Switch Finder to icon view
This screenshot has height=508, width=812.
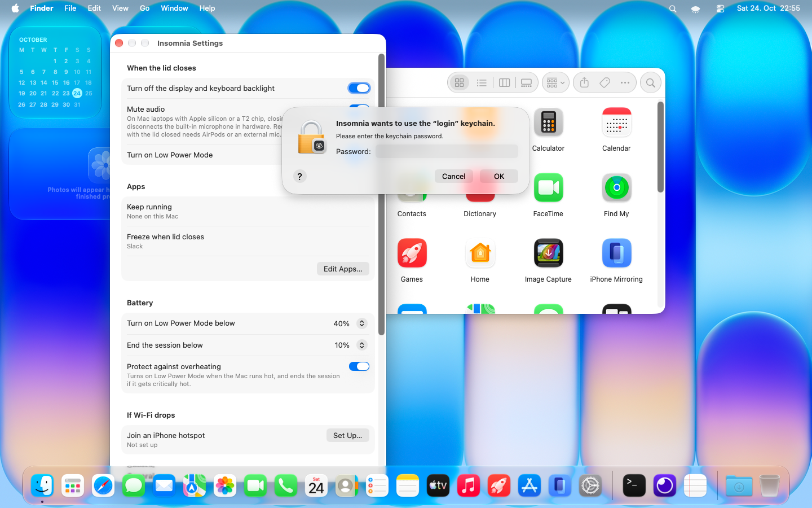(x=460, y=83)
